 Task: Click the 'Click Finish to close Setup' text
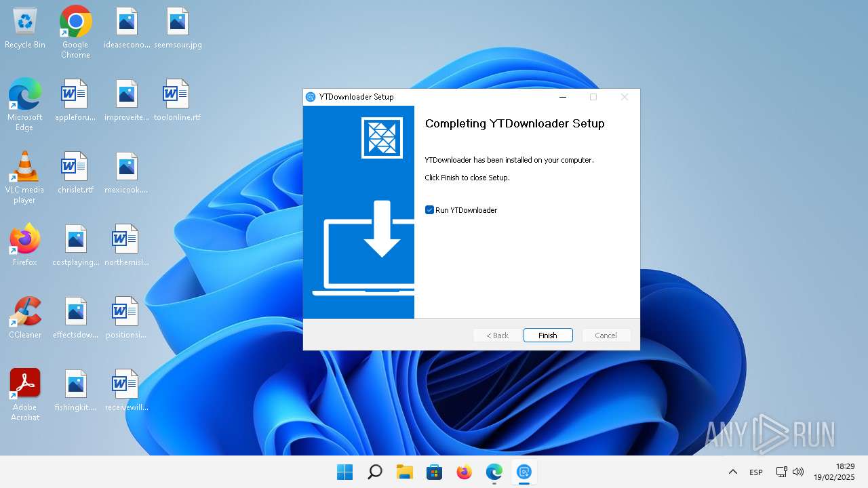467,178
